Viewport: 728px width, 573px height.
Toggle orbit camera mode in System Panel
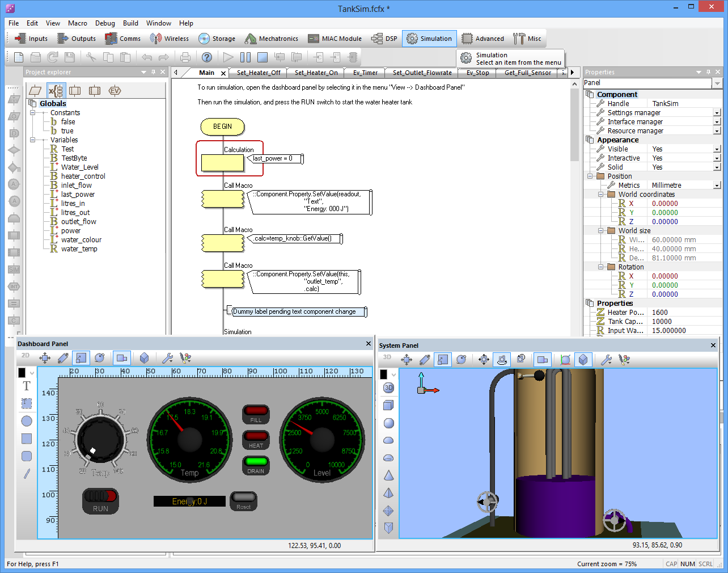[502, 359]
